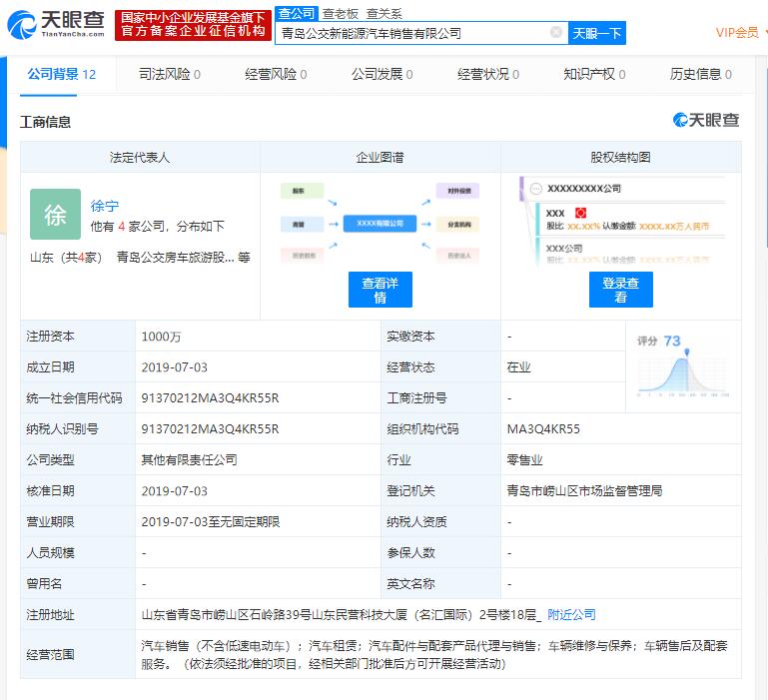Click the green 徐 avatar icon
The height and width of the screenshot is (700, 768).
point(55,214)
